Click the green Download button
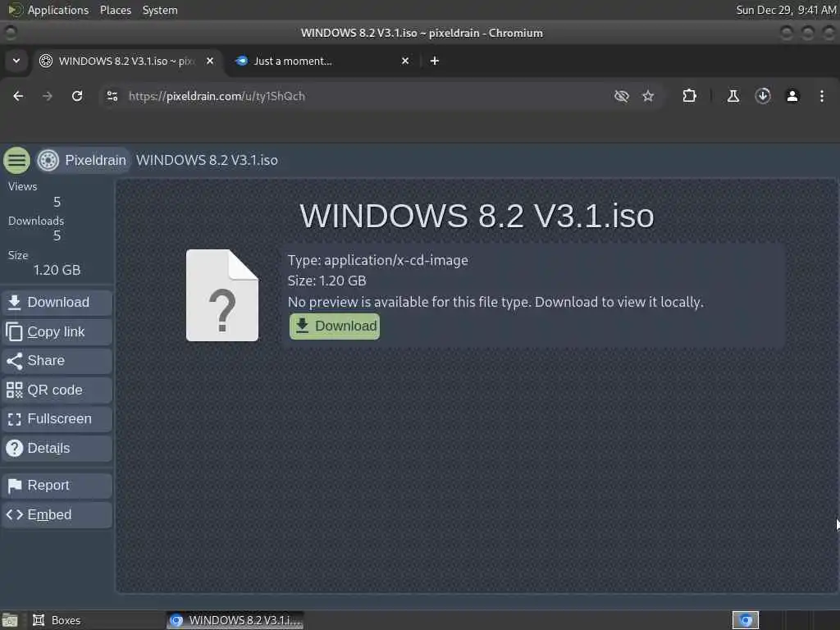Screen dimensions: 840x630 pos(335,326)
